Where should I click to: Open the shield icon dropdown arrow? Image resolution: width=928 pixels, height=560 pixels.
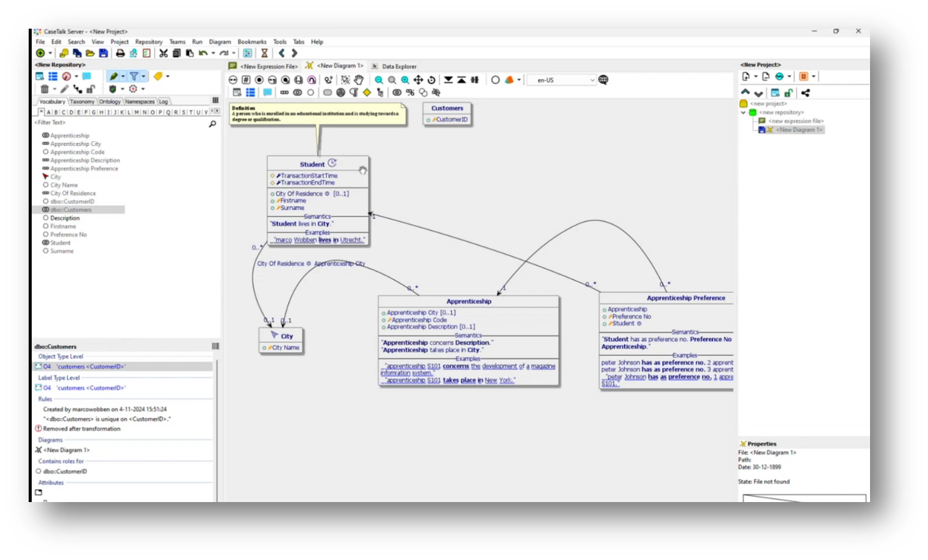pos(123,89)
